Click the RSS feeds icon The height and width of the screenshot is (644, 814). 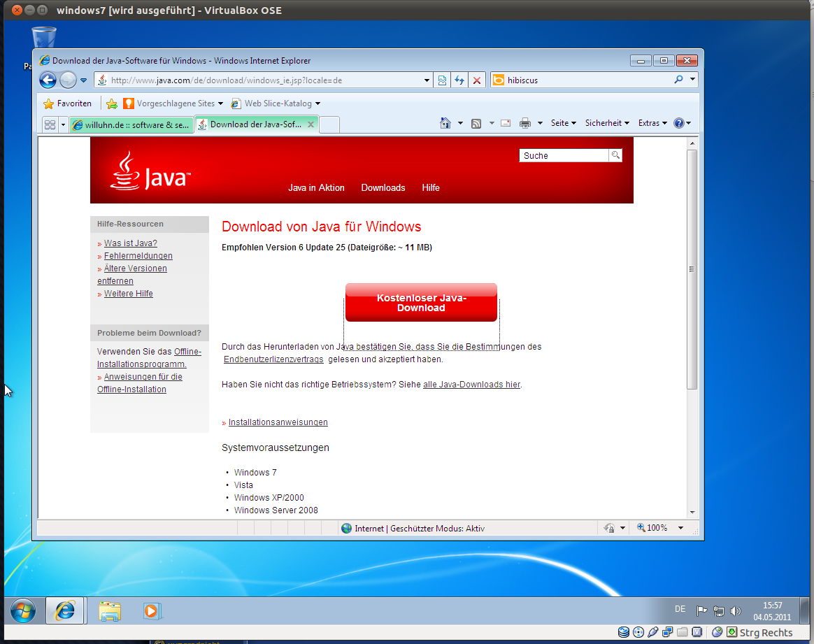(x=476, y=124)
